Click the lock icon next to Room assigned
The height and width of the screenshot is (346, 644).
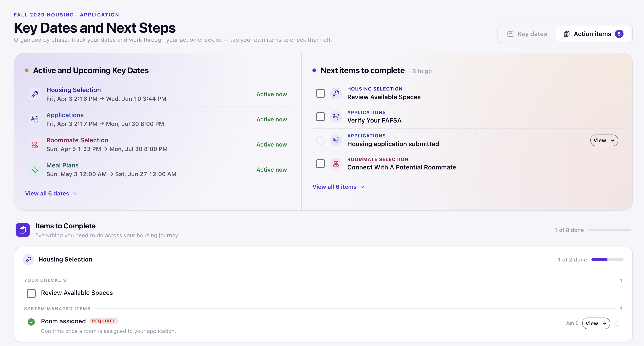point(617,323)
